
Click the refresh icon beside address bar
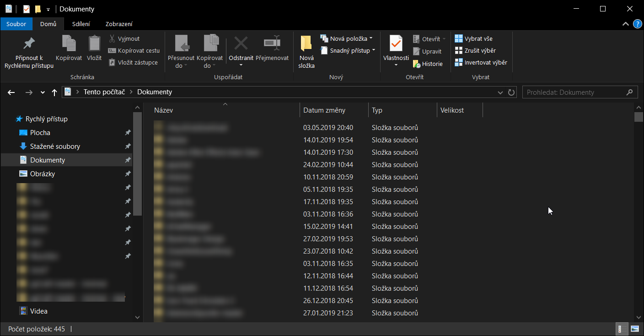[512, 92]
